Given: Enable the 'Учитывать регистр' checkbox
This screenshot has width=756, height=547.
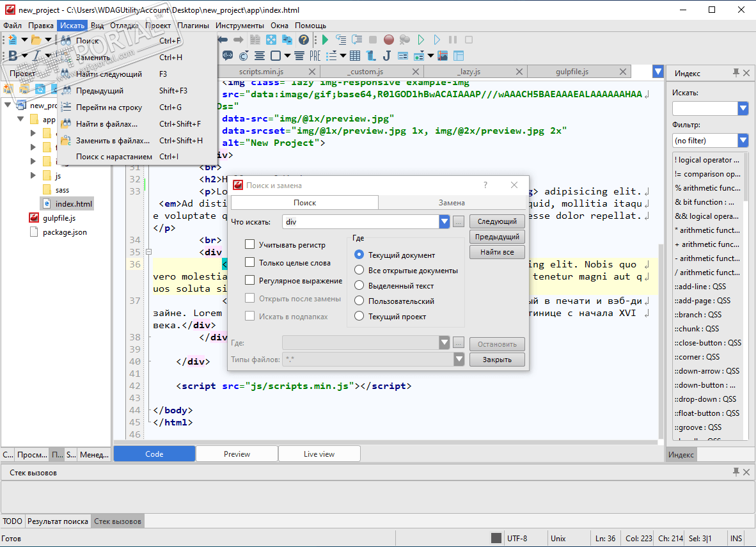Looking at the screenshot, I should (250, 244).
